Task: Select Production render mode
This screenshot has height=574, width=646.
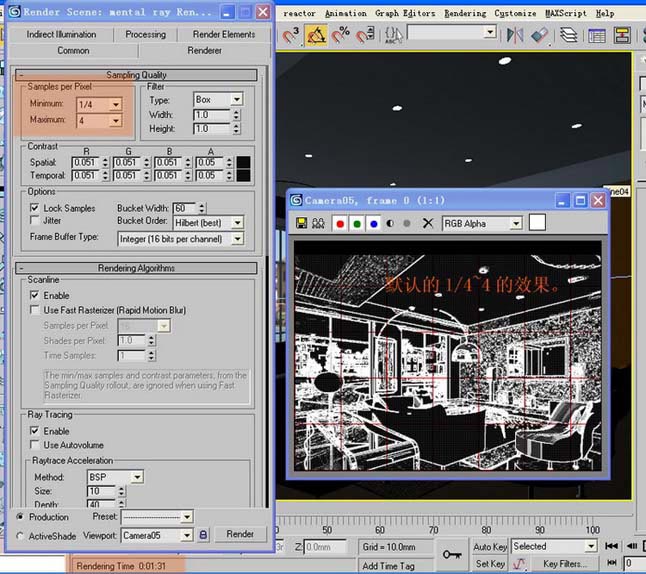Action: click(19, 516)
